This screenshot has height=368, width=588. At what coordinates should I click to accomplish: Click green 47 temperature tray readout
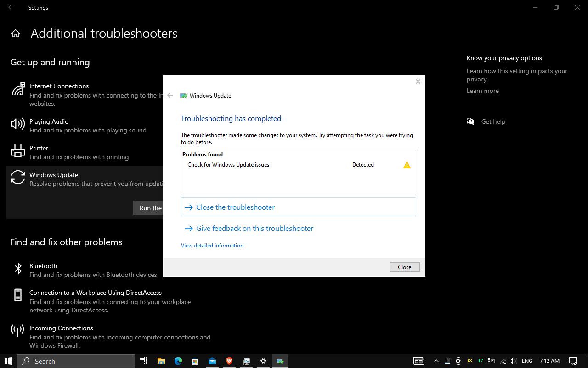(480, 361)
